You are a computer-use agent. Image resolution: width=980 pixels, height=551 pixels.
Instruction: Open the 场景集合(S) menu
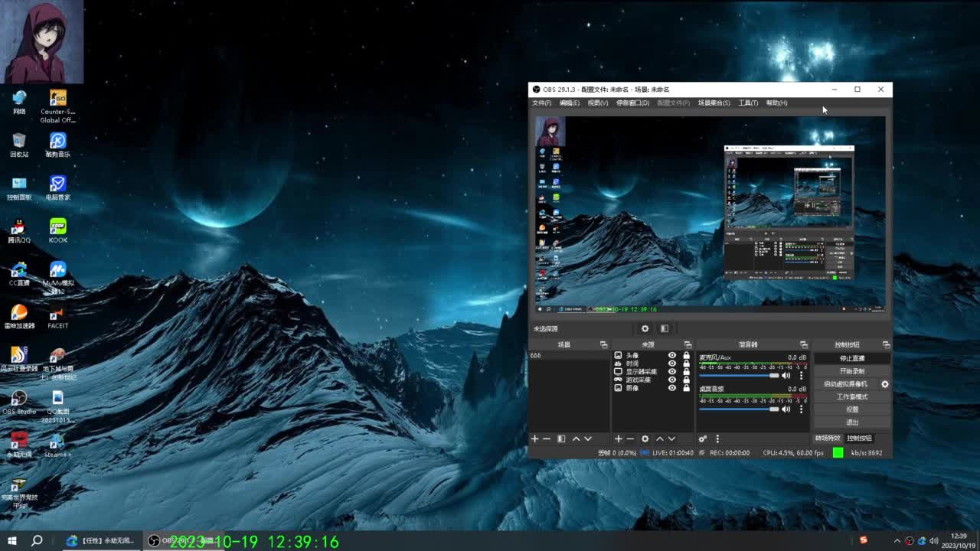click(714, 103)
